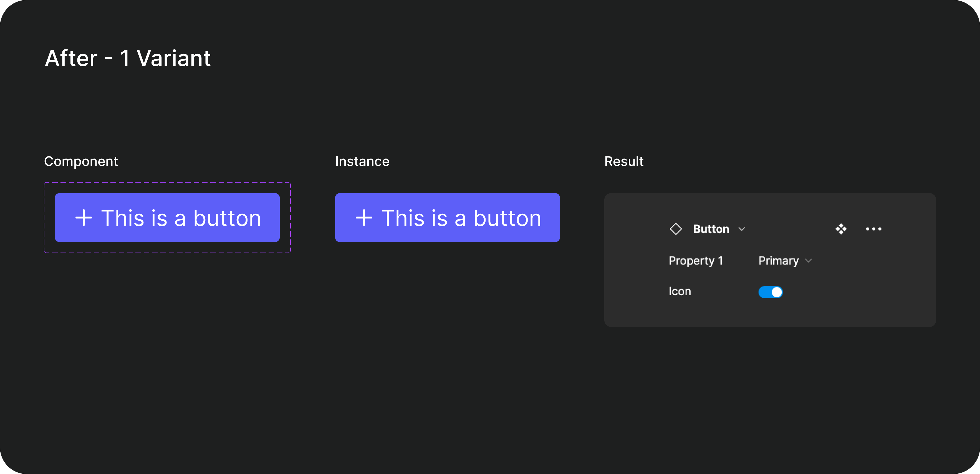The image size is (980, 474).
Task: Click the plus icon in Instance button
Action: (x=364, y=218)
